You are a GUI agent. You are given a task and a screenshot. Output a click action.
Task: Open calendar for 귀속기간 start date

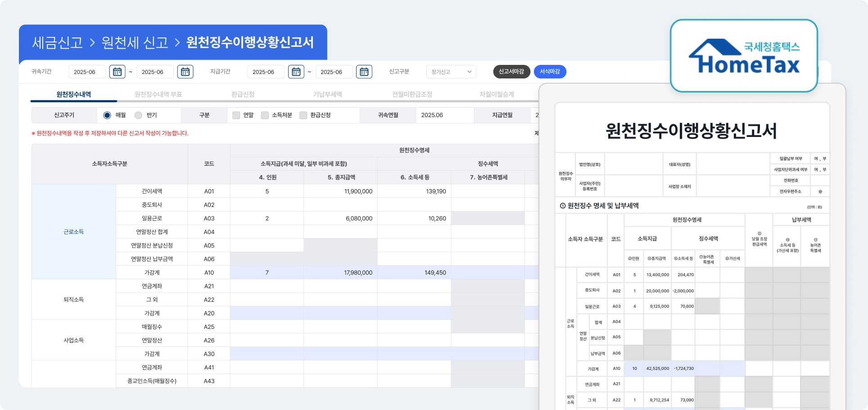click(x=118, y=72)
